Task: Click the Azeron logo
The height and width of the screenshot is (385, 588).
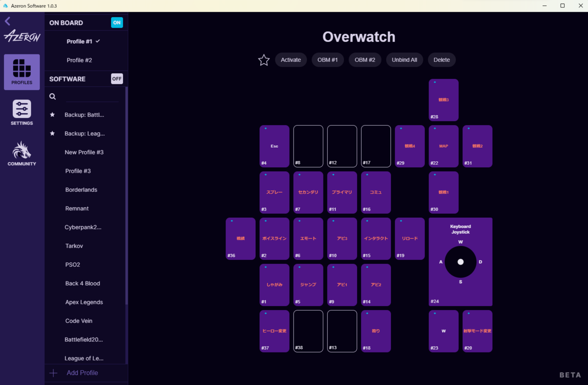Action: 22,37
